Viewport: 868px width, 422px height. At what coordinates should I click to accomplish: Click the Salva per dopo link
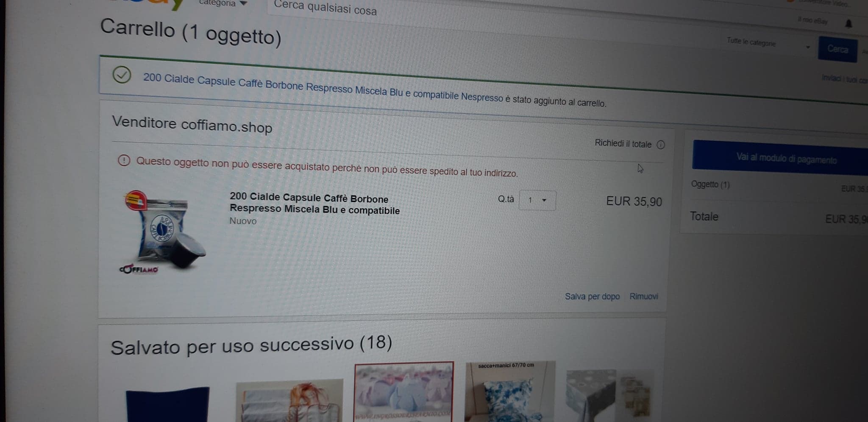(x=592, y=296)
